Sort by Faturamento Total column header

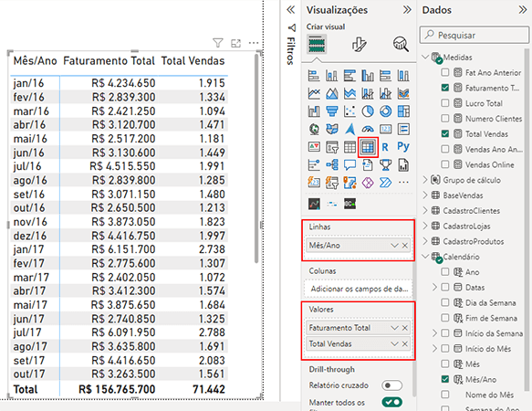pyautogui.click(x=109, y=61)
